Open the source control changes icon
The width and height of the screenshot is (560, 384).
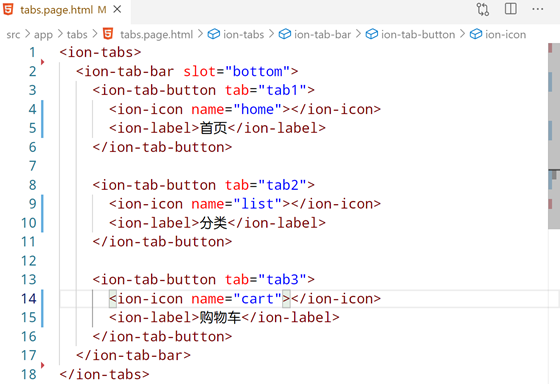coord(483,9)
